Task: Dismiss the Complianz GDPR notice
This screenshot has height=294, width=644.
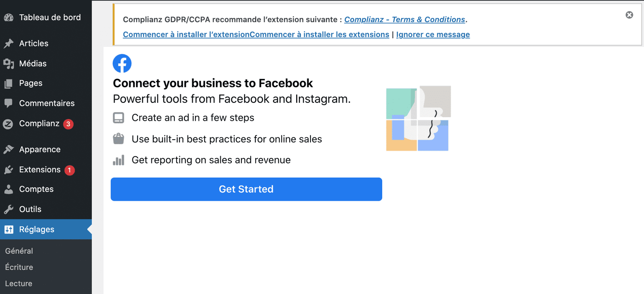Action: pyautogui.click(x=629, y=15)
